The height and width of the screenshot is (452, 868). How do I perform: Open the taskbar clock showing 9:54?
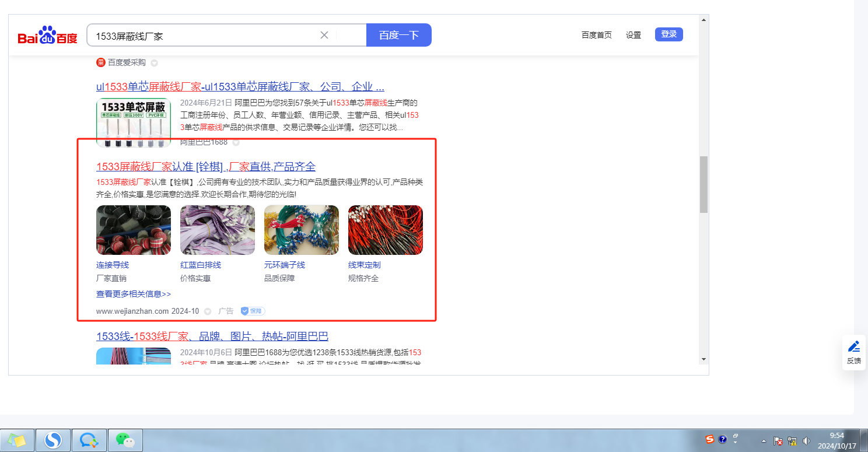(x=836, y=440)
